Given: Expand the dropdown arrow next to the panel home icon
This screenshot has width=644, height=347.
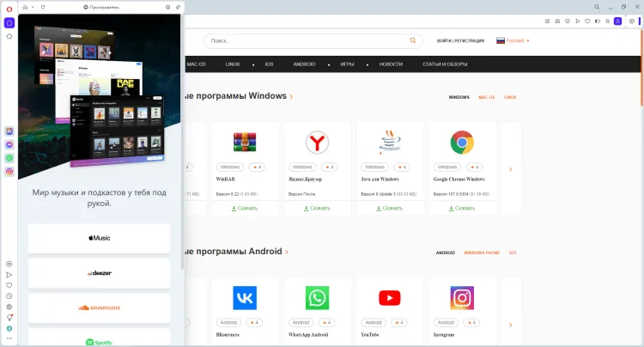Looking at the screenshot, I should coord(33,7).
